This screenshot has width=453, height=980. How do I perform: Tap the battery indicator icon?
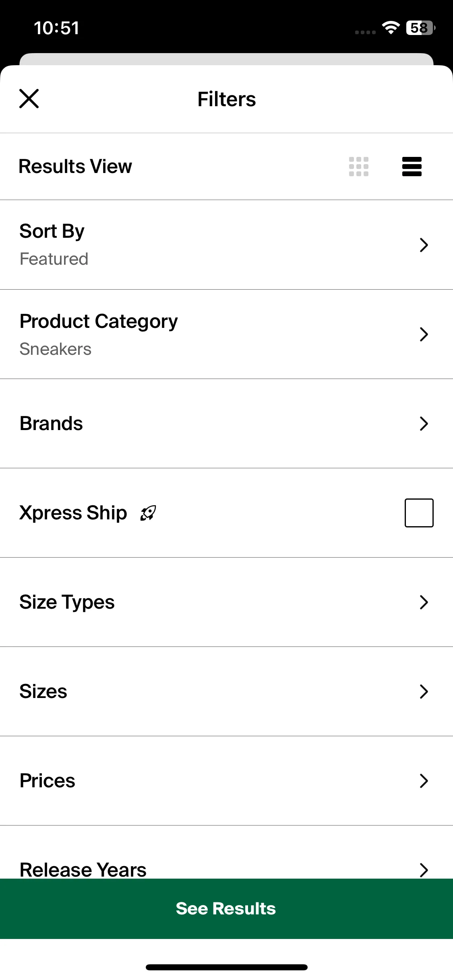(421, 28)
